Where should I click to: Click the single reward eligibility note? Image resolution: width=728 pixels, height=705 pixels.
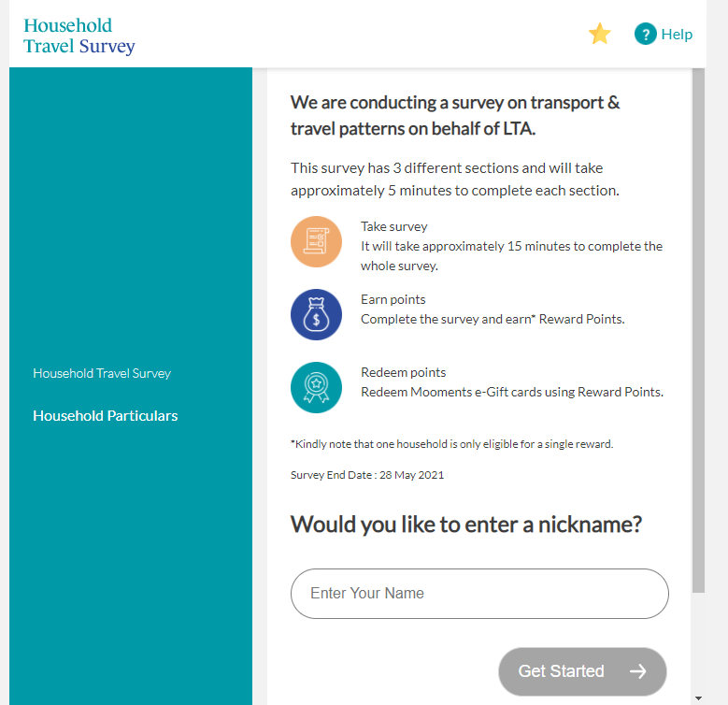[451, 444]
